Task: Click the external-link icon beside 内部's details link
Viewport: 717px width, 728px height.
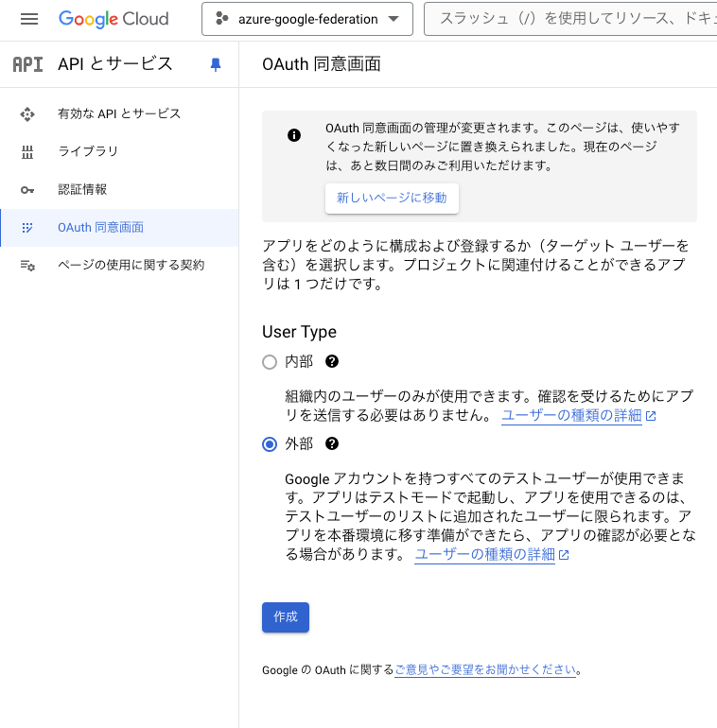Action: pyautogui.click(x=651, y=416)
